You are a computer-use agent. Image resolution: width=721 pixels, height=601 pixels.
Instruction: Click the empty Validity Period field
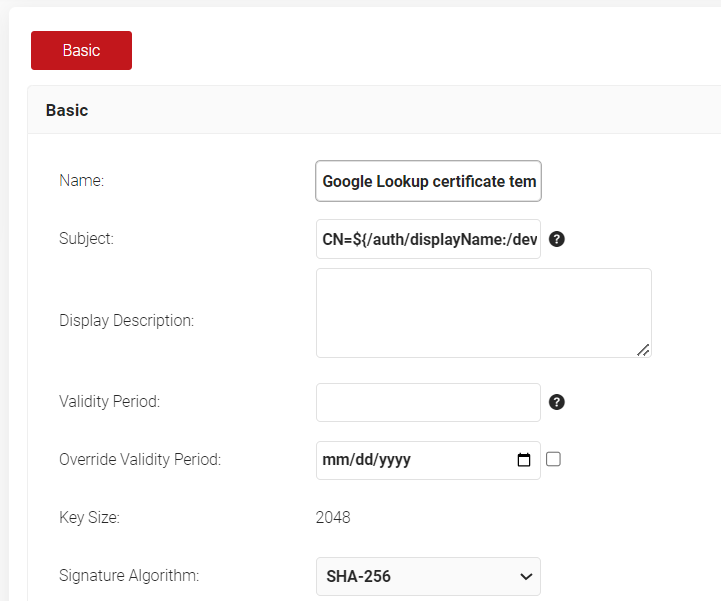coord(428,402)
